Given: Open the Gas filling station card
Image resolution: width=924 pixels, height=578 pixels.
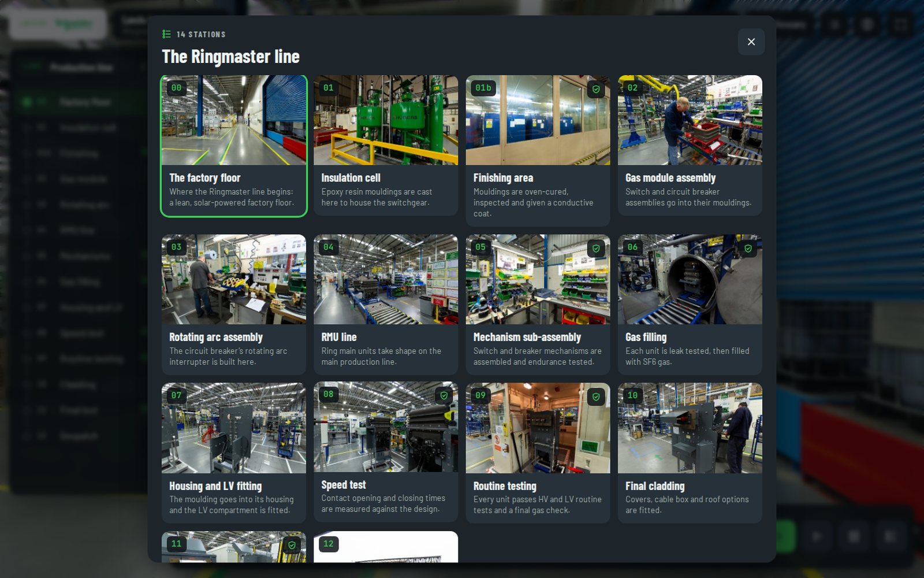Looking at the screenshot, I should pos(690,305).
